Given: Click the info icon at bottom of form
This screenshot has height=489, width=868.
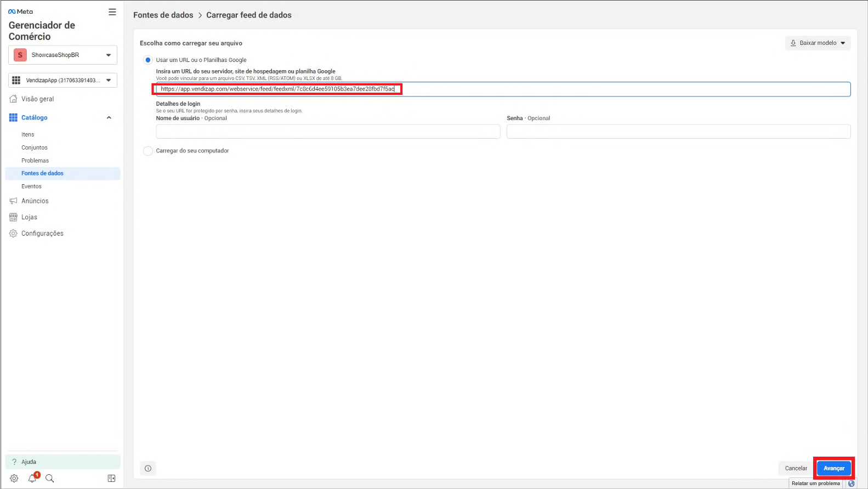Looking at the screenshot, I should pyautogui.click(x=148, y=468).
